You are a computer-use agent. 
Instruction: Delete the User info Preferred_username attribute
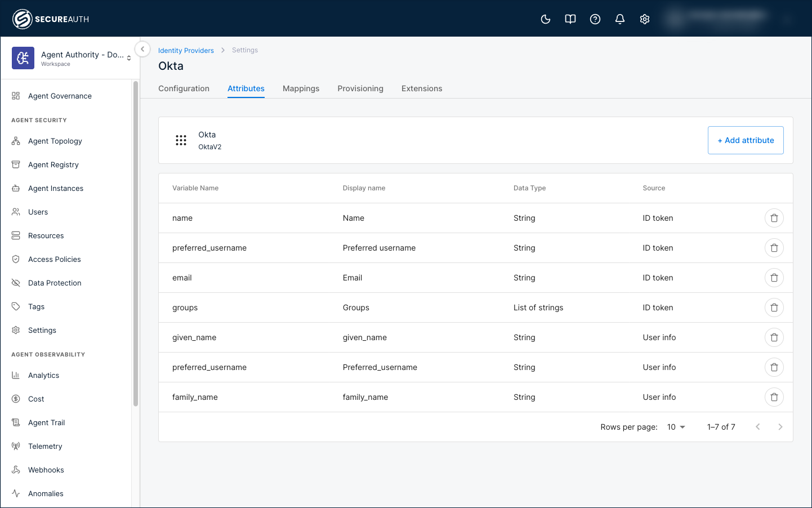click(774, 367)
